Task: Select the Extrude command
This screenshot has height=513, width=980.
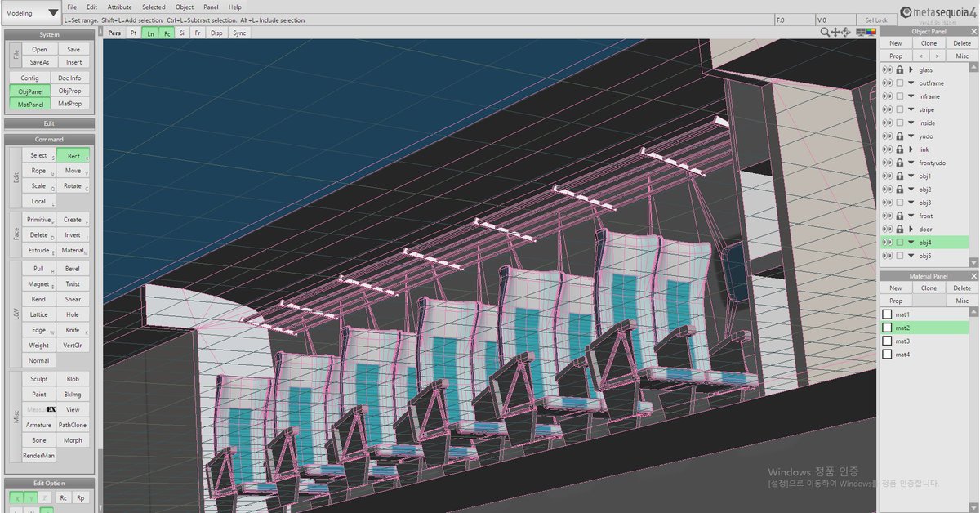Action: click(38, 250)
